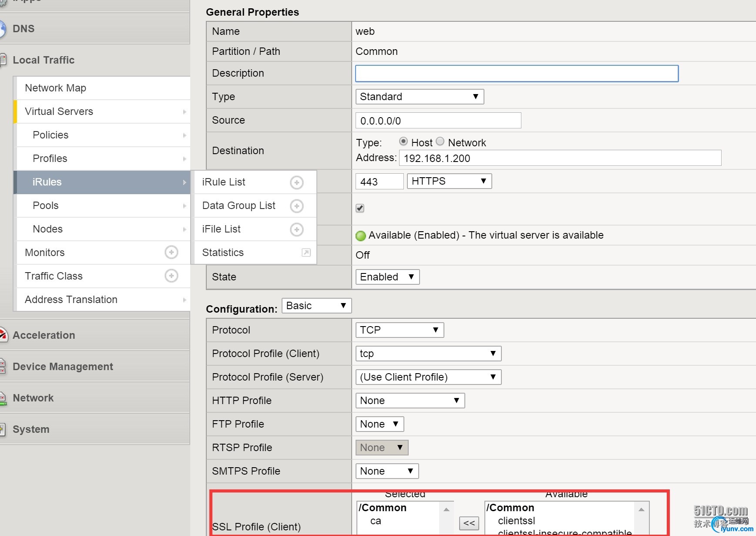Open the SMTPS Profile dropdown
The width and height of the screenshot is (756, 536).
coord(387,471)
